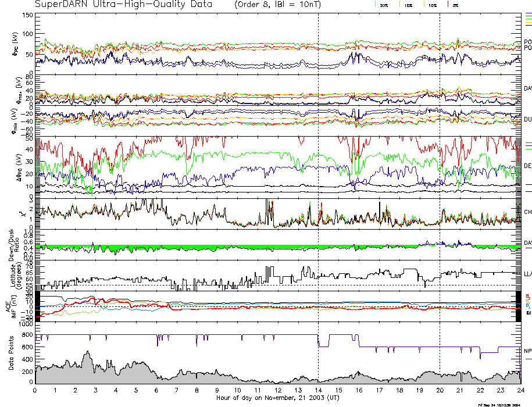Click the ACE IMF (nT) y-axis label
Image resolution: width=532 pixels, height=407 pixels.
point(13,305)
